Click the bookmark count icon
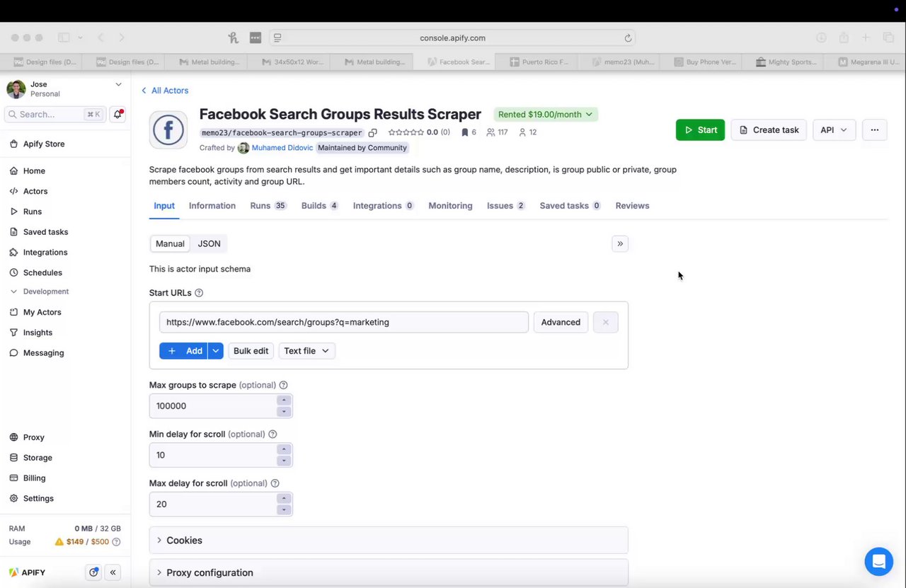The height and width of the screenshot is (588, 906). click(464, 132)
